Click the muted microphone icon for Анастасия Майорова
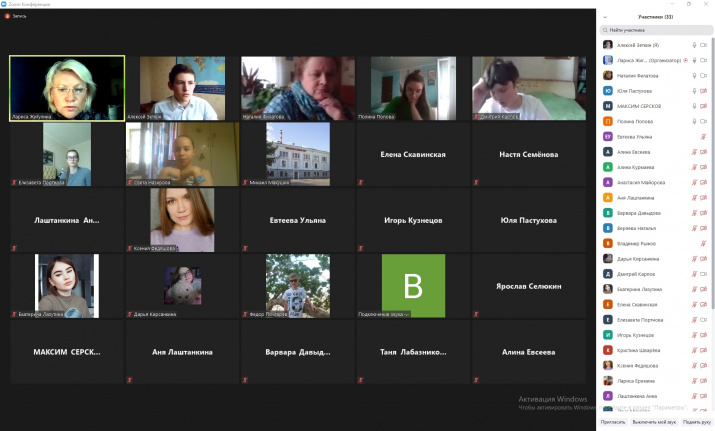This screenshot has height=431, width=715. 694,182
